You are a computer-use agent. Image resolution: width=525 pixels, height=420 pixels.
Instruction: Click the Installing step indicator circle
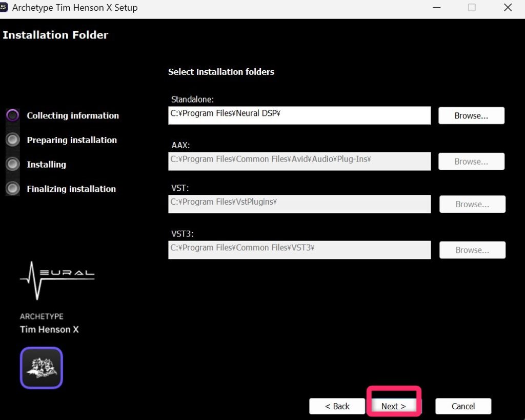pos(13,164)
